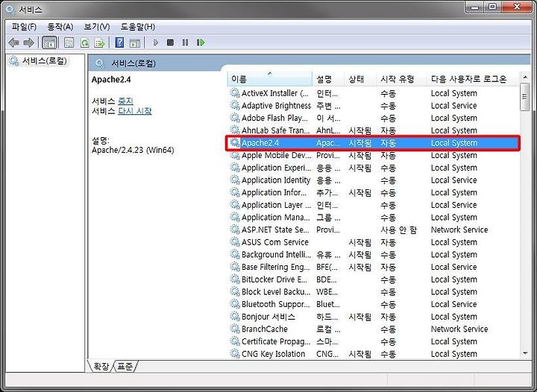Image resolution: width=537 pixels, height=392 pixels.
Task: Select the Application Mana... service
Action: (x=374, y=217)
